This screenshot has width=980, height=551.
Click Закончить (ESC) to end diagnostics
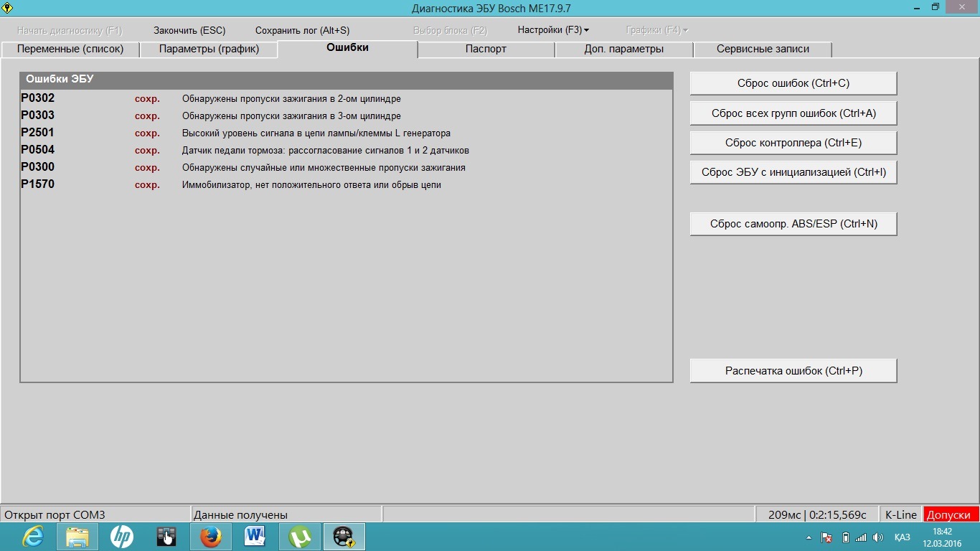[189, 30]
